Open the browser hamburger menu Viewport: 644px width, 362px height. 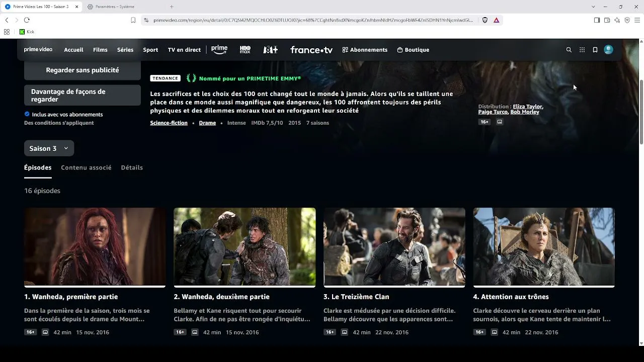point(637,20)
